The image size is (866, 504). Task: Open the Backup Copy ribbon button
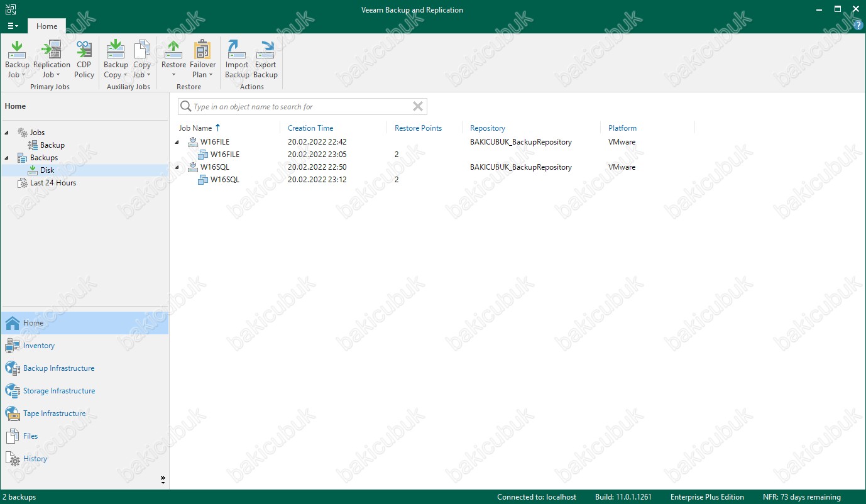pos(116,59)
